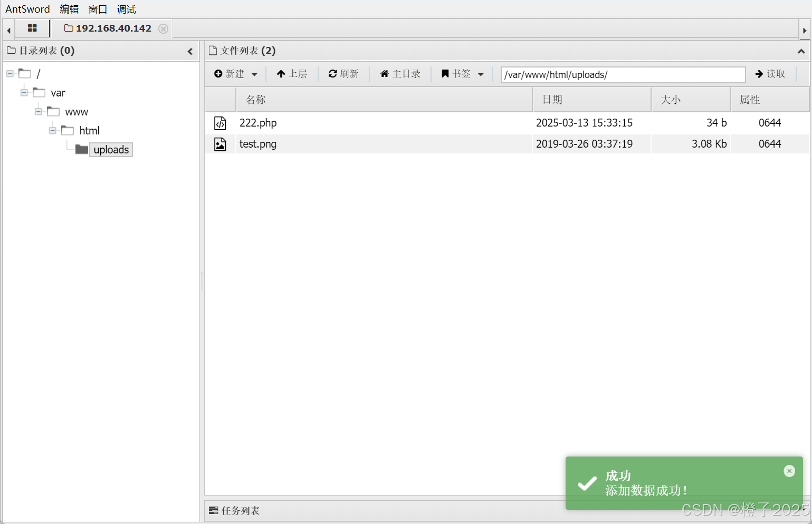Select the uploads directory label
The width and height of the screenshot is (812, 524).
pos(111,150)
